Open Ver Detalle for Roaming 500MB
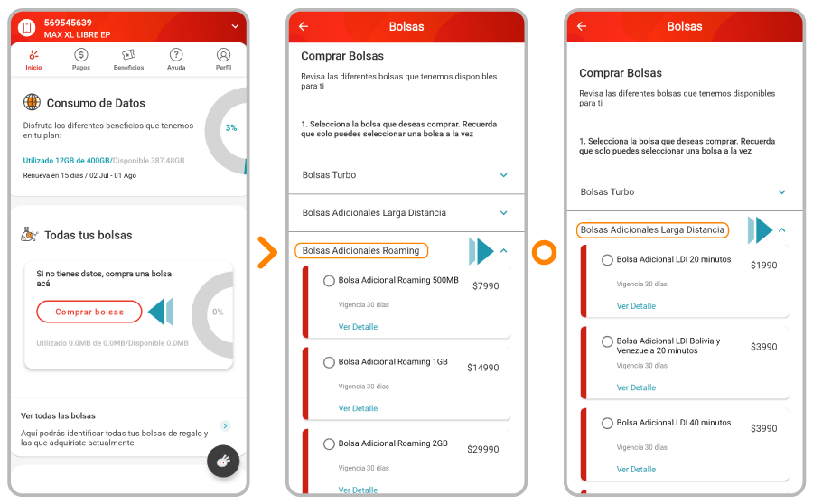Viewport: 813px width, 504px height. [358, 327]
